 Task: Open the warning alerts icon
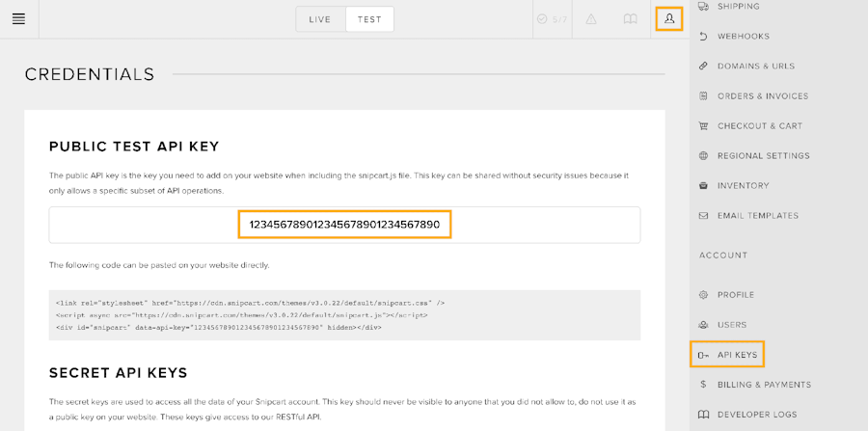coord(591,19)
